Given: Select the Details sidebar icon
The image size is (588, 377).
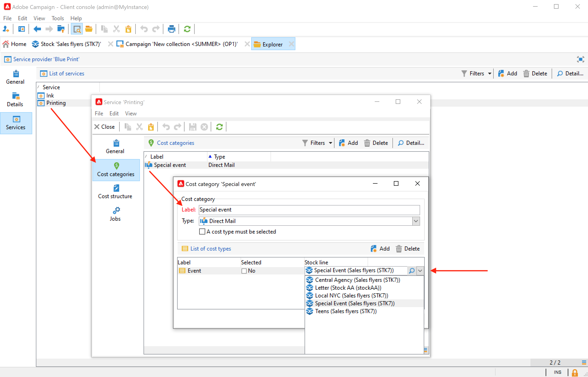Looking at the screenshot, I should (x=15, y=96).
